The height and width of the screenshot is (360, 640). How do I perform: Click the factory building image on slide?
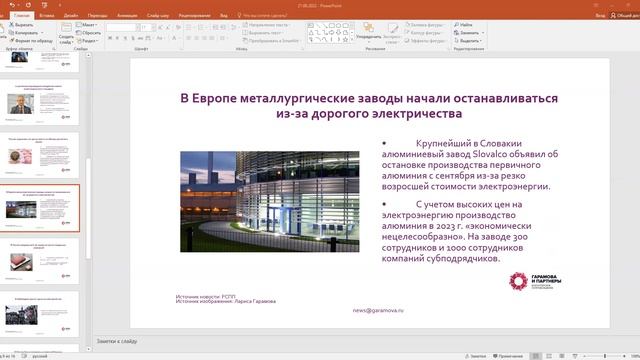270,202
